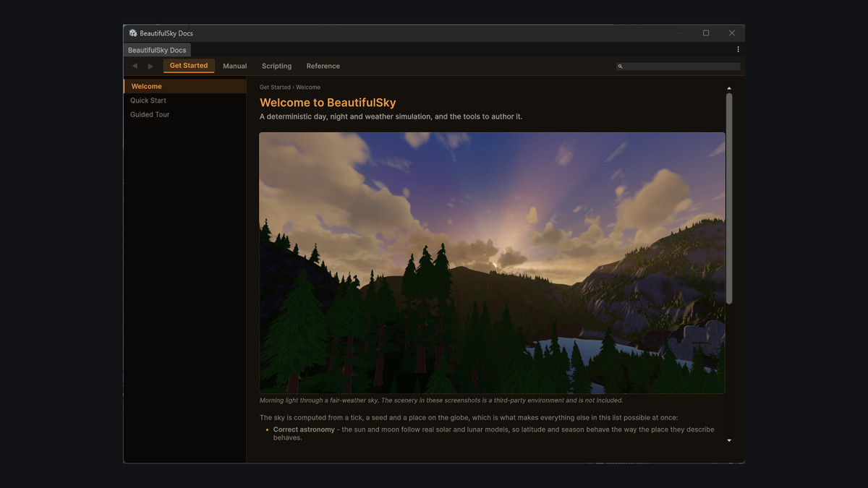Select the BeautifulSky Docs window tab
The height and width of the screenshot is (488, 868).
(157, 50)
